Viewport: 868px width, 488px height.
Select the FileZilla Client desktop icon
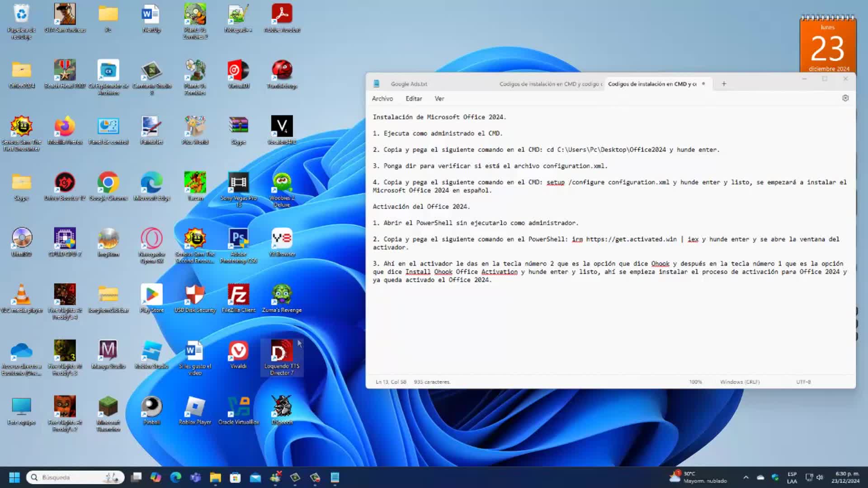click(238, 296)
